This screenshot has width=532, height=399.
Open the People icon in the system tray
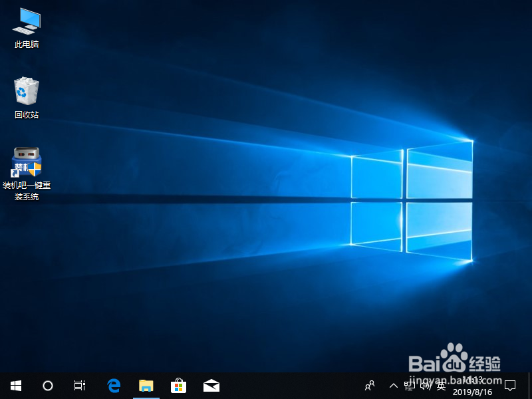click(369, 386)
